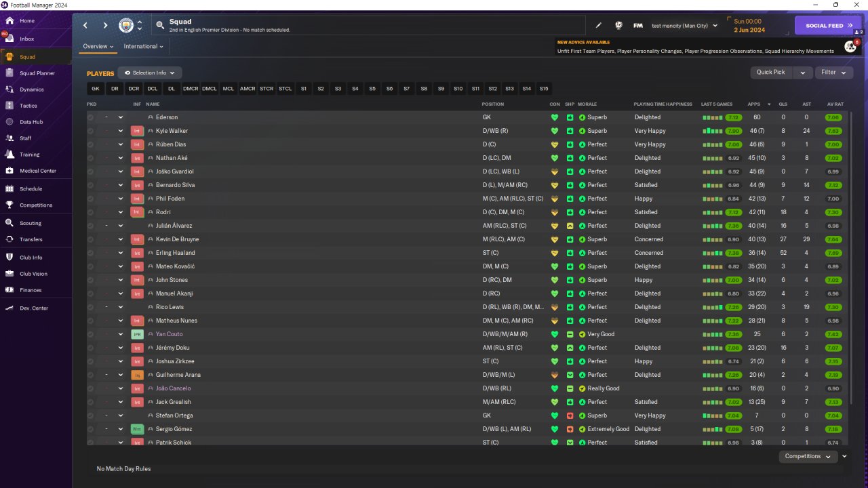Switch to the Overview tab

98,47
